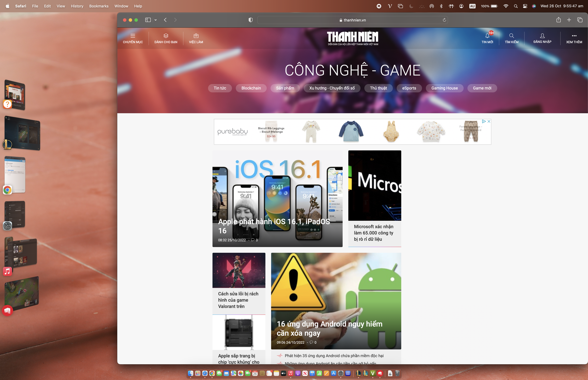Reload the current page

click(444, 20)
